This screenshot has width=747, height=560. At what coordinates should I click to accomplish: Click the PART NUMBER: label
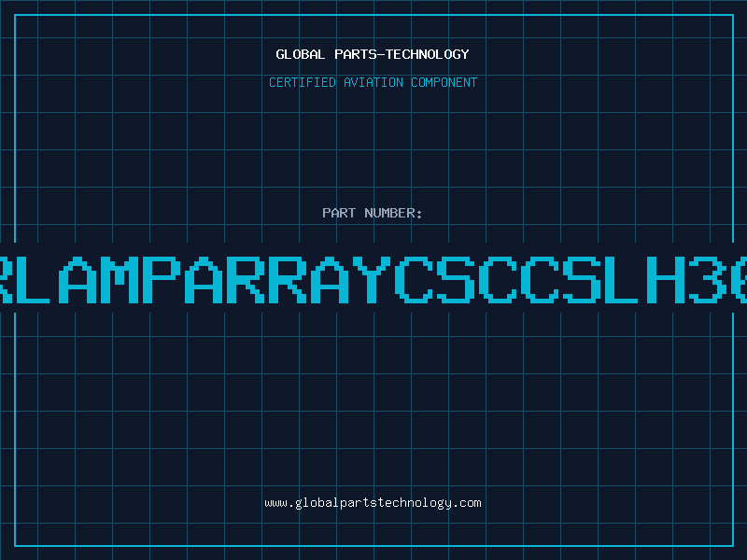373,213
